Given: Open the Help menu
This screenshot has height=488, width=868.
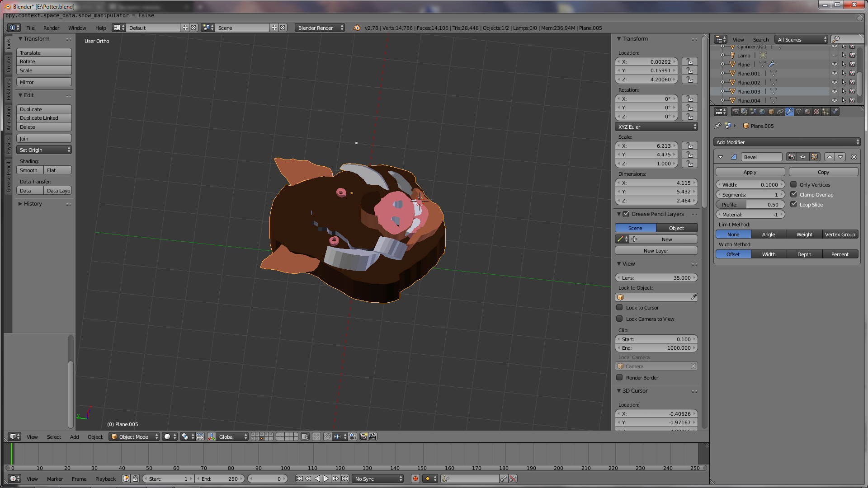Looking at the screenshot, I should [100, 28].
